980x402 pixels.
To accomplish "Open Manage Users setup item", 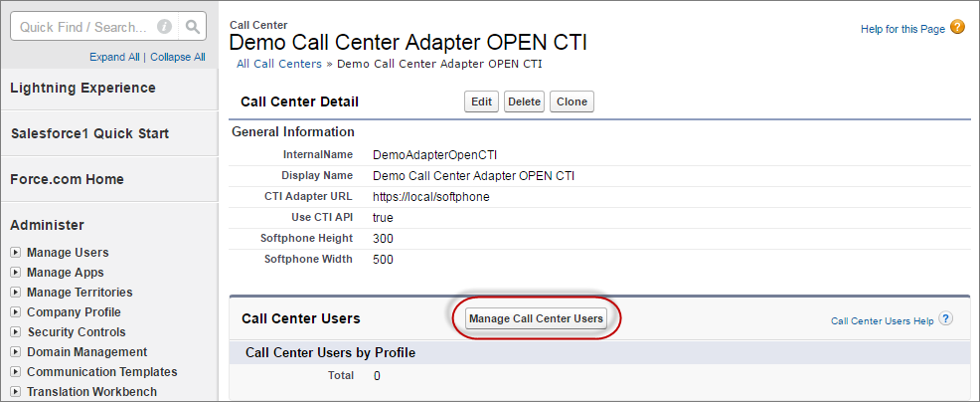I will [x=68, y=253].
